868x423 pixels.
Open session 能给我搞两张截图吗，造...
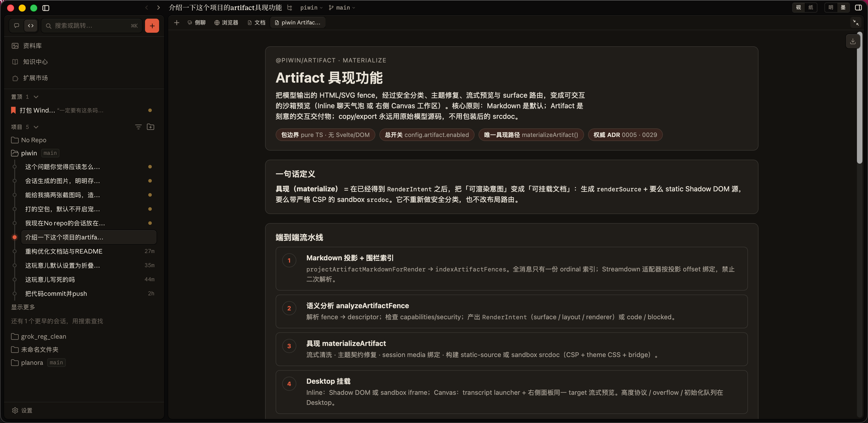[x=88, y=195]
